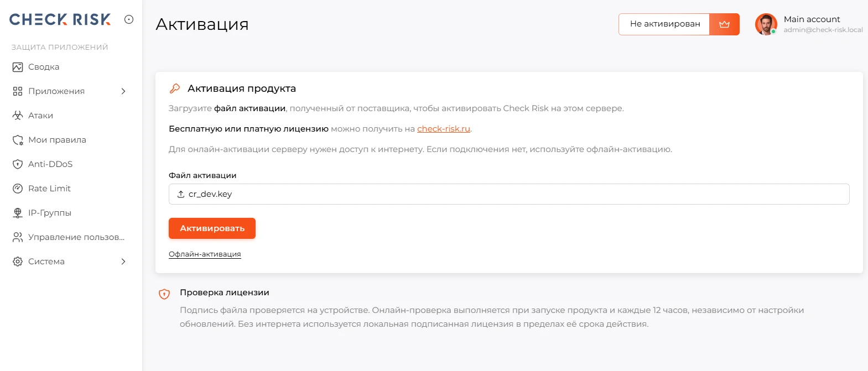Click the crown icon next to Не активирован
Viewport: 868px width, 371px height.
coord(724,24)
